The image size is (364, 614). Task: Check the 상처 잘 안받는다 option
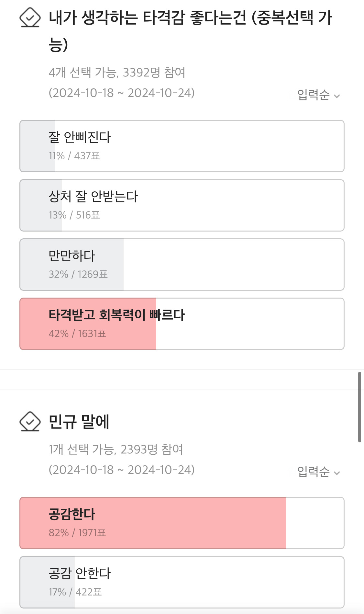pos(182,205)
